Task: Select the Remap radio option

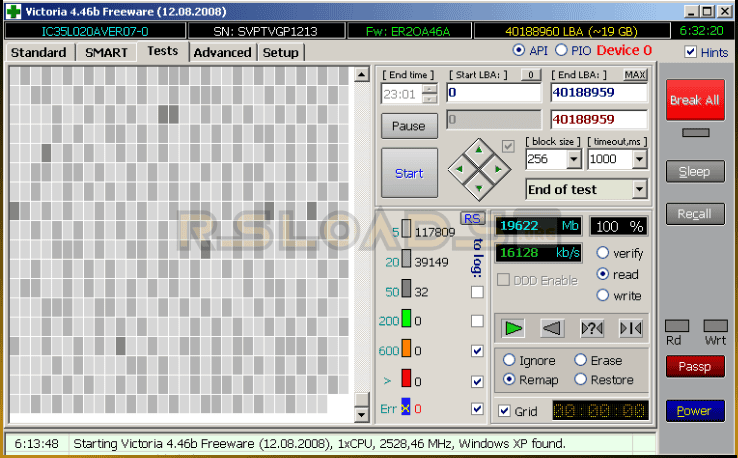Action: [510, 380]
